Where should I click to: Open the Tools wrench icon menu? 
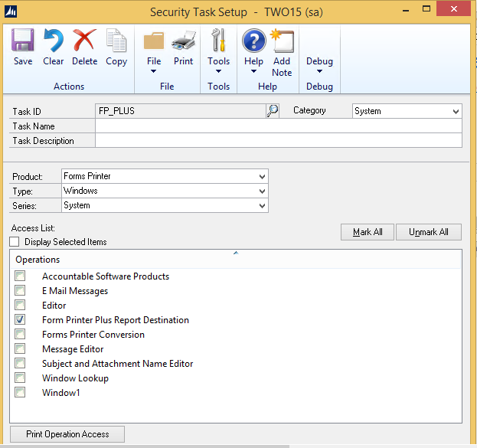pos(218,40)
